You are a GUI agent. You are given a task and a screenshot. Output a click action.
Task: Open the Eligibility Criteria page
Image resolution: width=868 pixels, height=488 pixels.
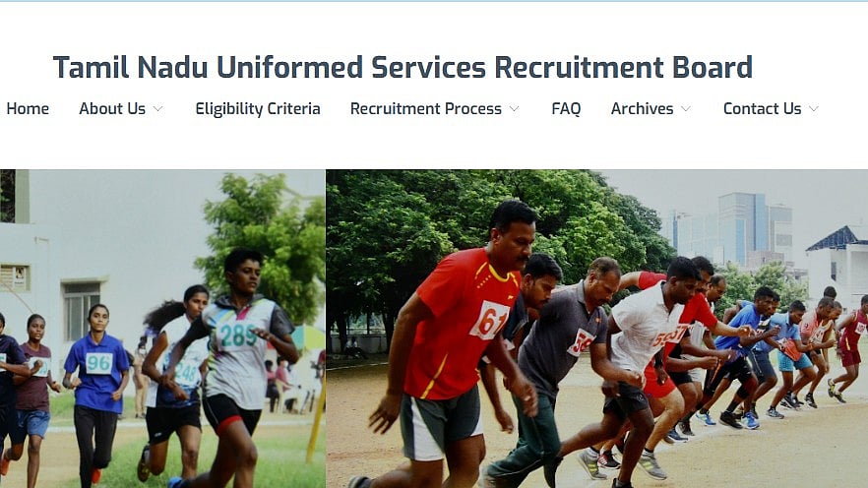[x=258, y=109]
